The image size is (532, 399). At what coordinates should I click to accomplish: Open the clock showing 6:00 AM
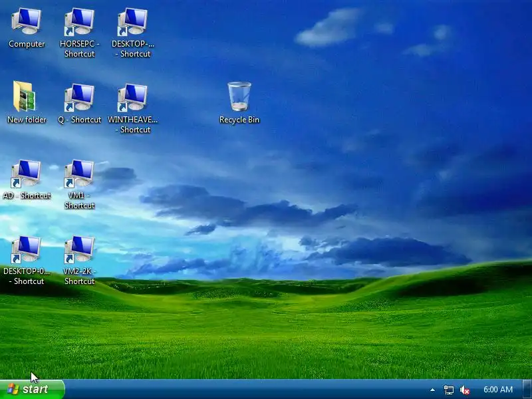click(x=497, y=390)
